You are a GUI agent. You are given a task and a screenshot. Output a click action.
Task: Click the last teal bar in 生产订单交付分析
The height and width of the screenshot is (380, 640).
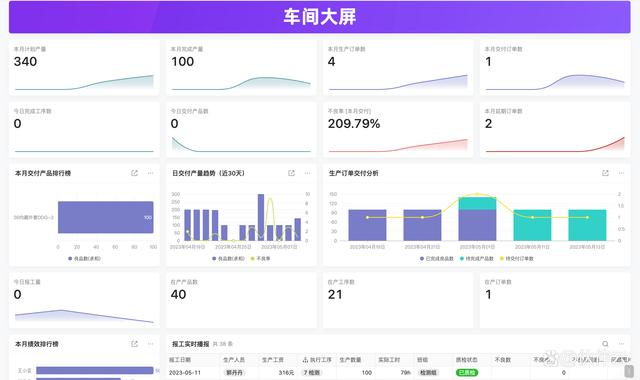point(587,225)
